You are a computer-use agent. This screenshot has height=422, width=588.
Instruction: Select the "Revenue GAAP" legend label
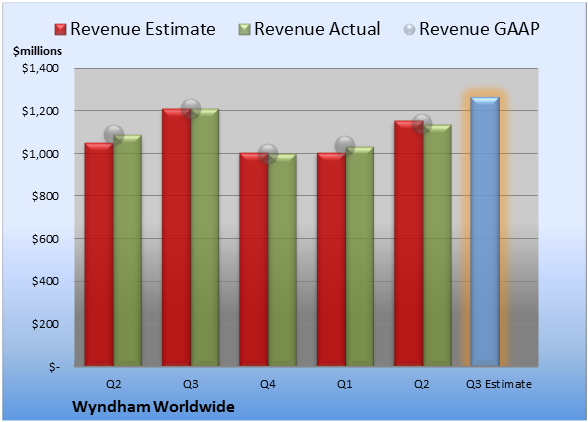[479, 29]
